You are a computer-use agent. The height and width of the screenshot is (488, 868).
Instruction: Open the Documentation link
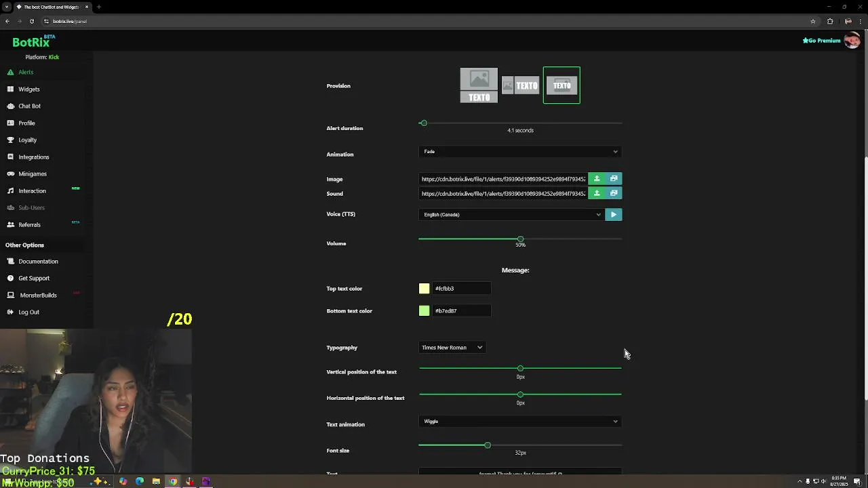tap(38, 261)
